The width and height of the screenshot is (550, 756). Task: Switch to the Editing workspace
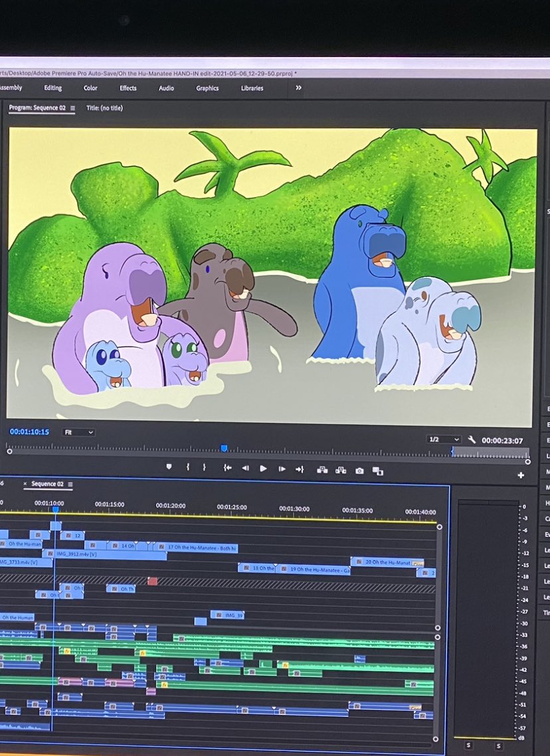click(52, 88)
